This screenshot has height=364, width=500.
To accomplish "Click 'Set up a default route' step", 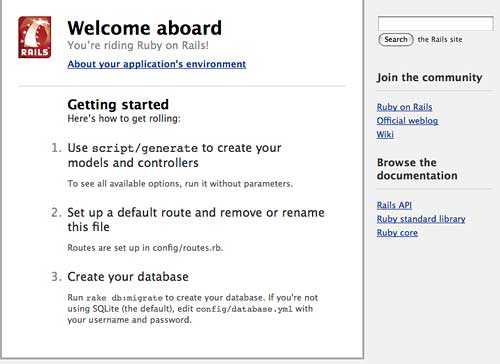I will (x=196, y=220).
